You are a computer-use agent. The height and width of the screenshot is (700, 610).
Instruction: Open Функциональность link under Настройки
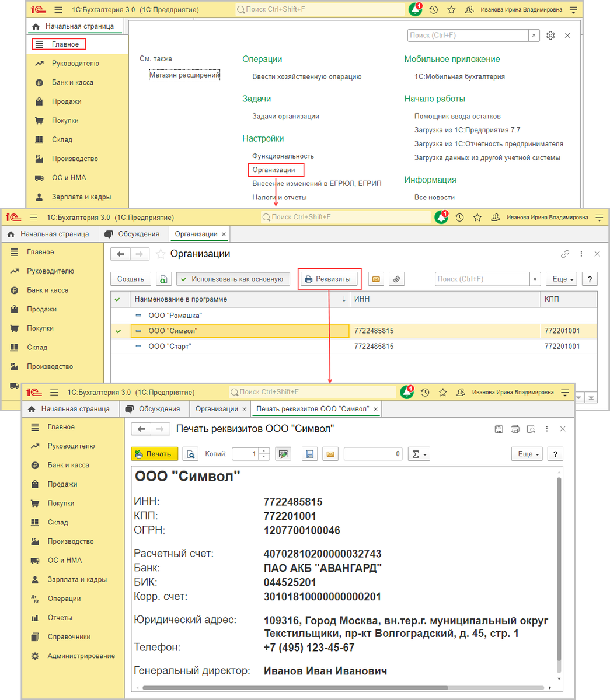(283, 156)
